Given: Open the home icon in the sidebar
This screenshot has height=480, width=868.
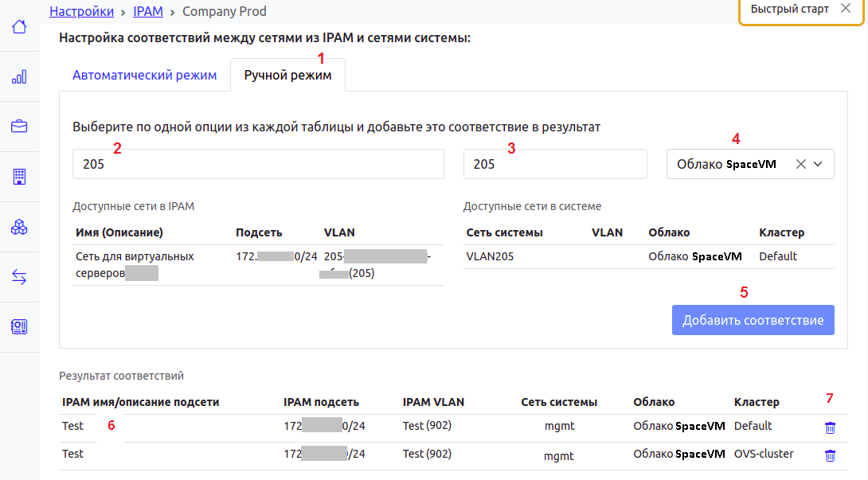Looking at the screenshot, I should pyautogui.click(x=19, y=28).
